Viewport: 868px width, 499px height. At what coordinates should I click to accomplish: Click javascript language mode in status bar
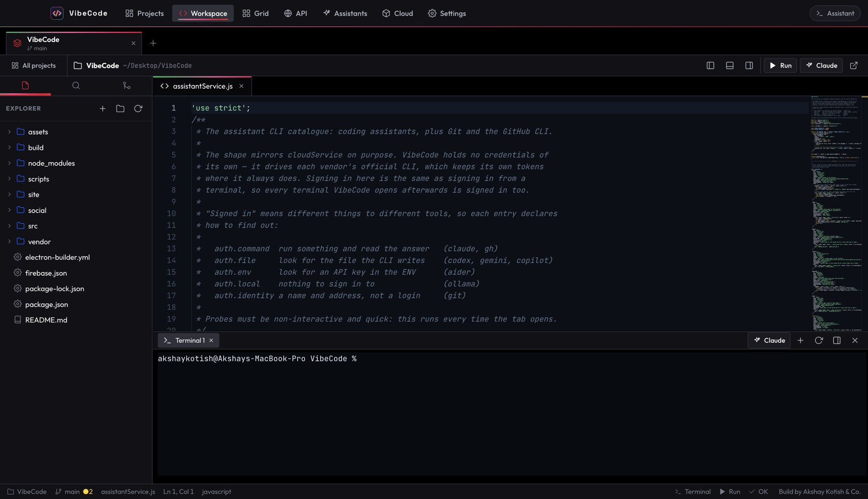[217, 492]
